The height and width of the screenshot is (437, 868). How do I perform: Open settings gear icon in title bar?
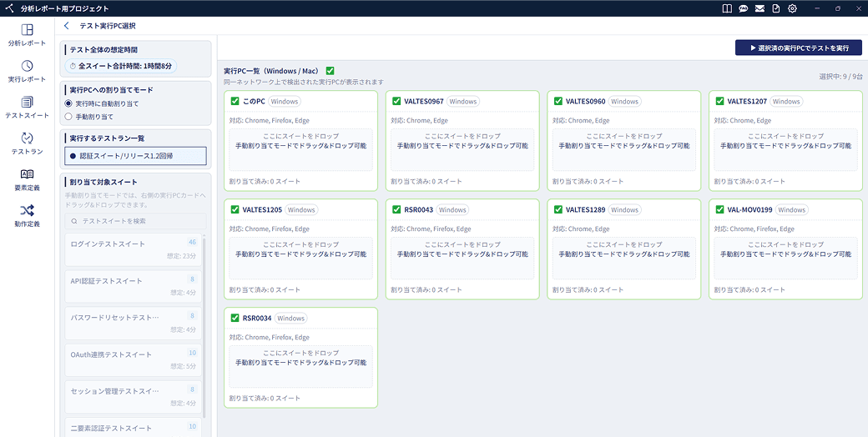click(x=792, y=8)
